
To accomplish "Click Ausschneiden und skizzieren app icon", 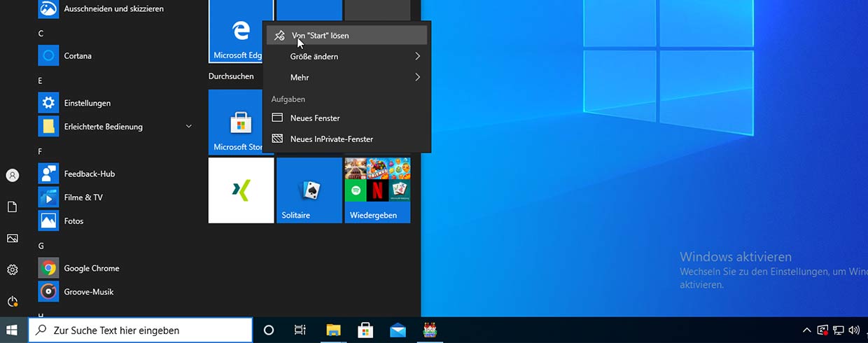I will (48, 8).
